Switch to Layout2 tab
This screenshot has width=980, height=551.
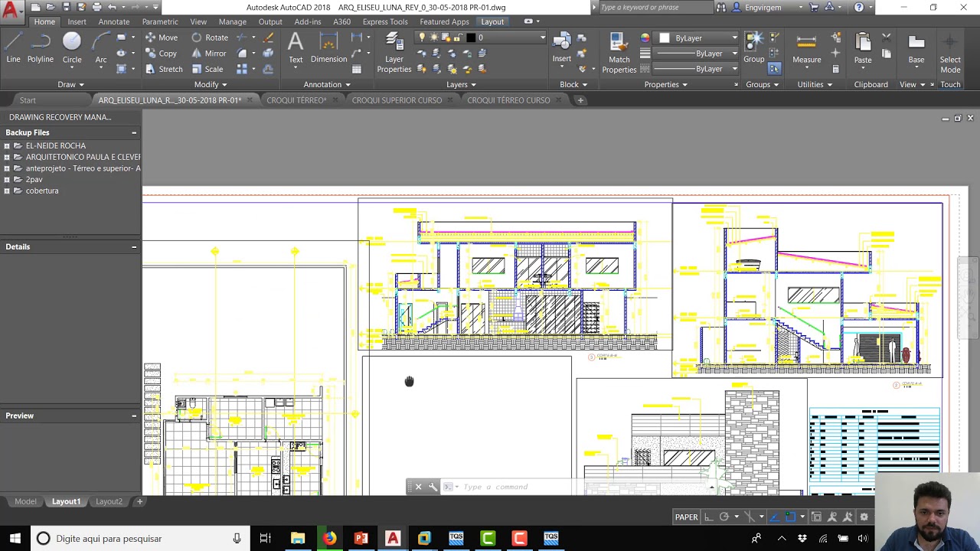click(109, 501)
